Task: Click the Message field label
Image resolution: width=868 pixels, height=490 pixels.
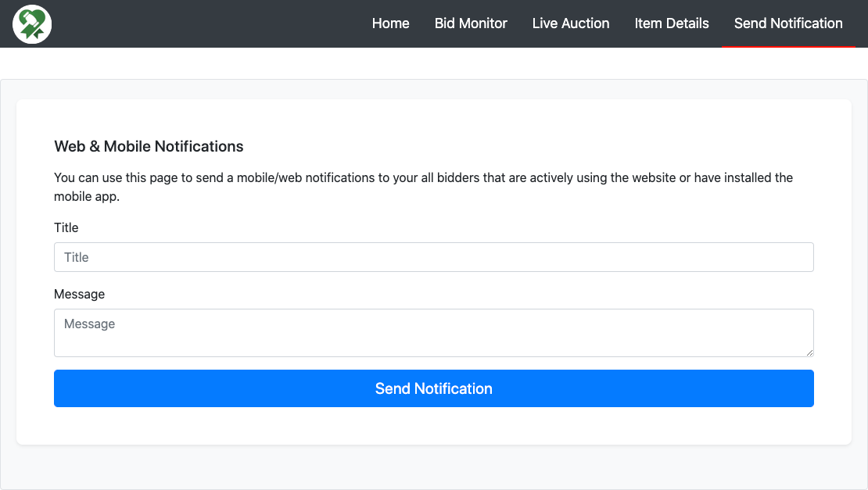Action: (x=79, y=294)
